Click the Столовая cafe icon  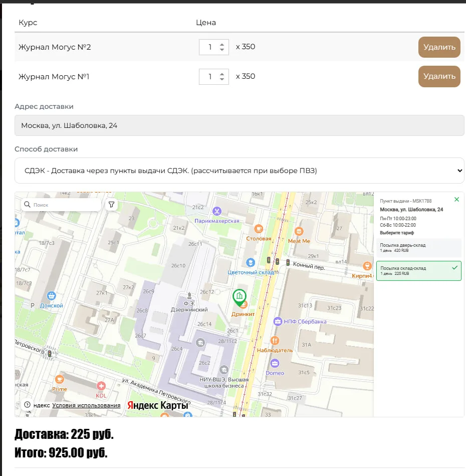click(259, 229)
